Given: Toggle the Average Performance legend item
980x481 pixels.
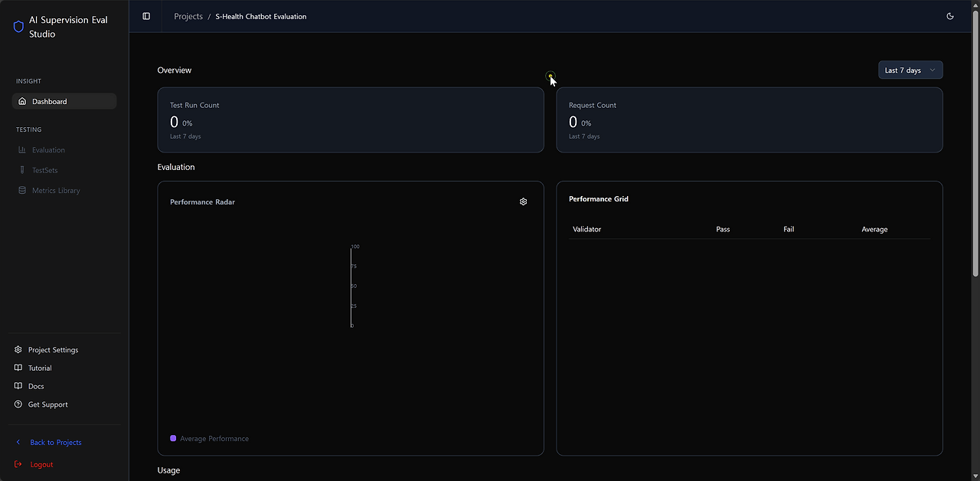Looking at the screenshot, I should coord(209,438).
